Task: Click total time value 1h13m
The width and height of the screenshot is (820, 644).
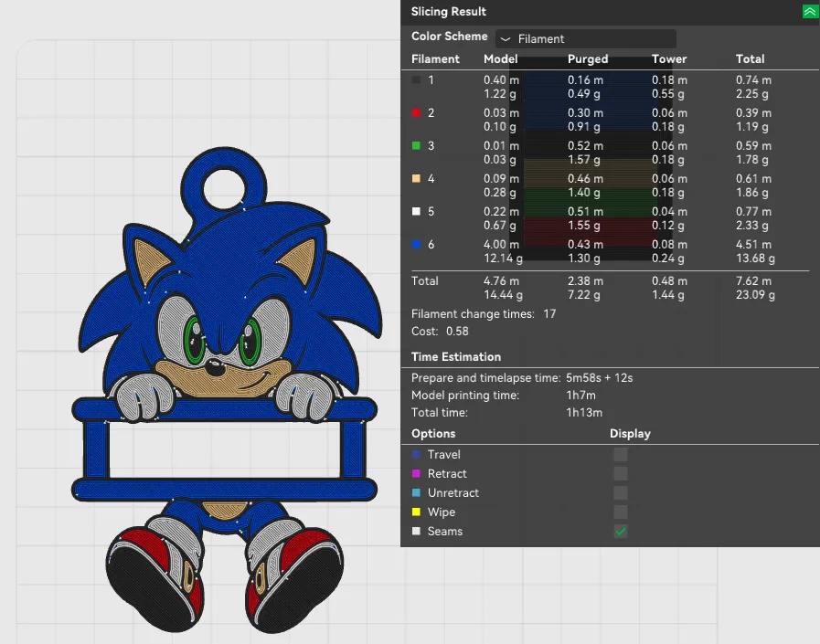Action: [x=583, y=412]
